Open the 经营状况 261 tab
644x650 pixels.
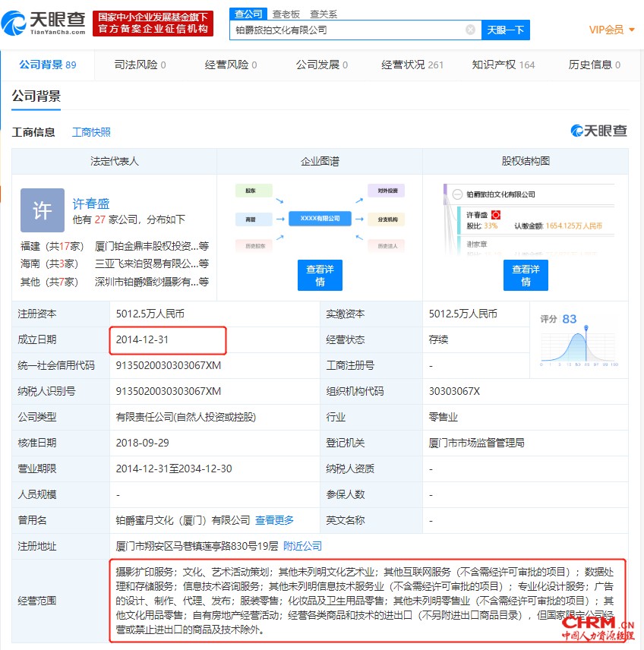click(x=412, y=65)
